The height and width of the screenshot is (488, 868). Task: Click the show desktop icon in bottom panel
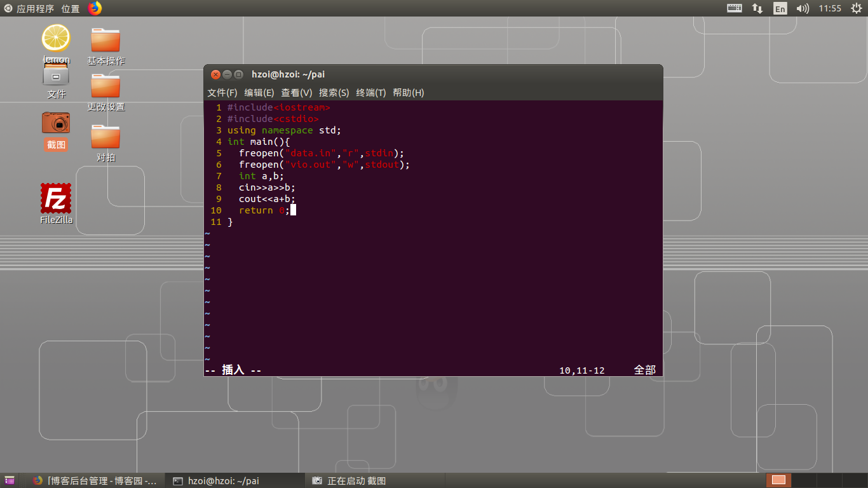[x=10, y=480]
